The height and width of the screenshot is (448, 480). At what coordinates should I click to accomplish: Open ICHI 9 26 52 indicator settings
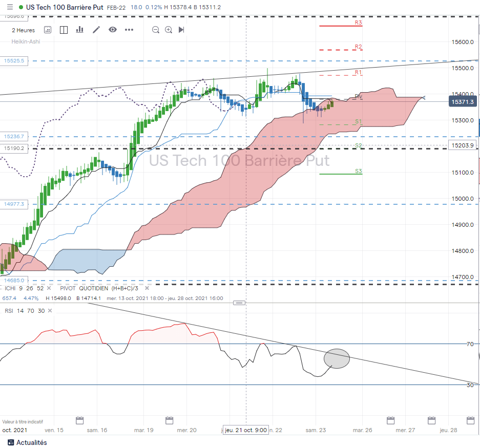[x=24, y=288]
